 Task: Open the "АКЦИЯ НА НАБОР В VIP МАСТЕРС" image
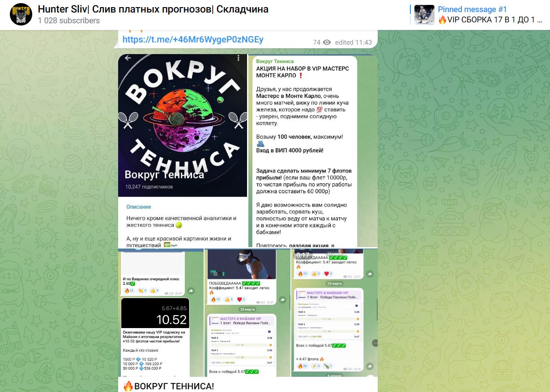313,151
